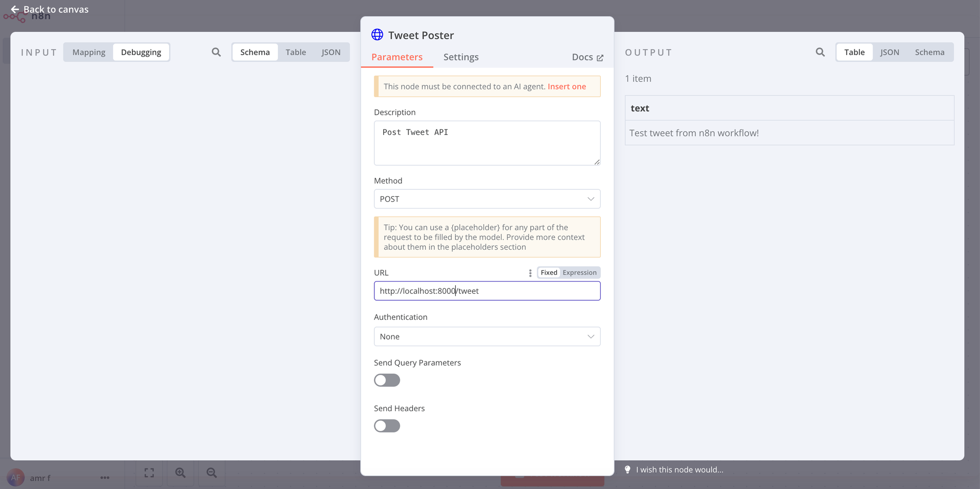Enable Send Query Parameters
Screen dimensions: 980x489
(387, 380)
